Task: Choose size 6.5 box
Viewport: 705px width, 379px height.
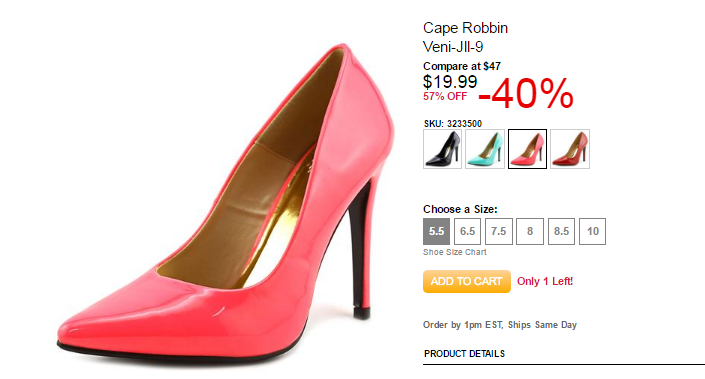Action: click(467, 232)
